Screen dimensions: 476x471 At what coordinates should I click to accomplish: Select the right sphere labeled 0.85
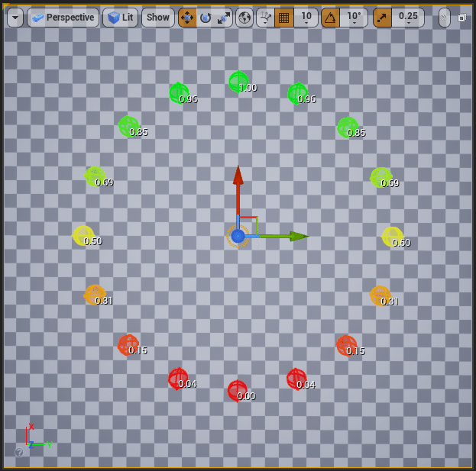(348, 127)
